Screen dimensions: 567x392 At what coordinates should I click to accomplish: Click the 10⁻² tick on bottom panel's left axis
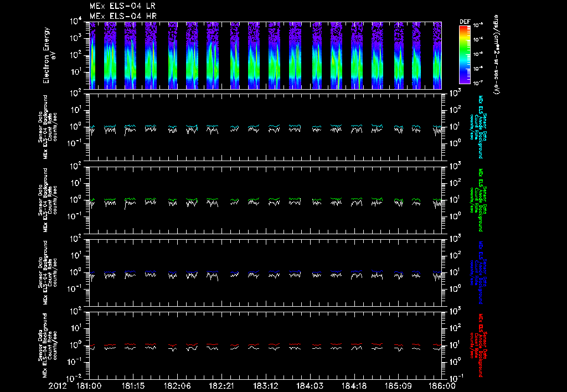point(75,379)
